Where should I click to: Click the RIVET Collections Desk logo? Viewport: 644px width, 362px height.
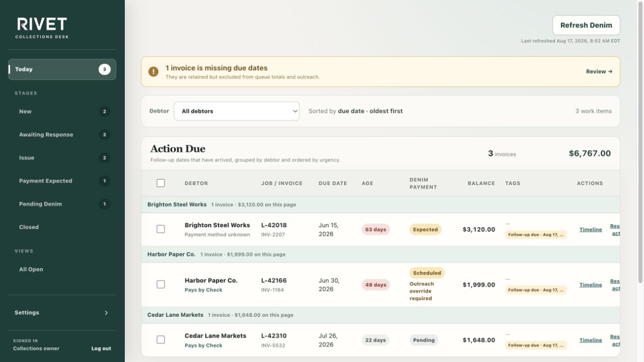[x=42, y=28]
